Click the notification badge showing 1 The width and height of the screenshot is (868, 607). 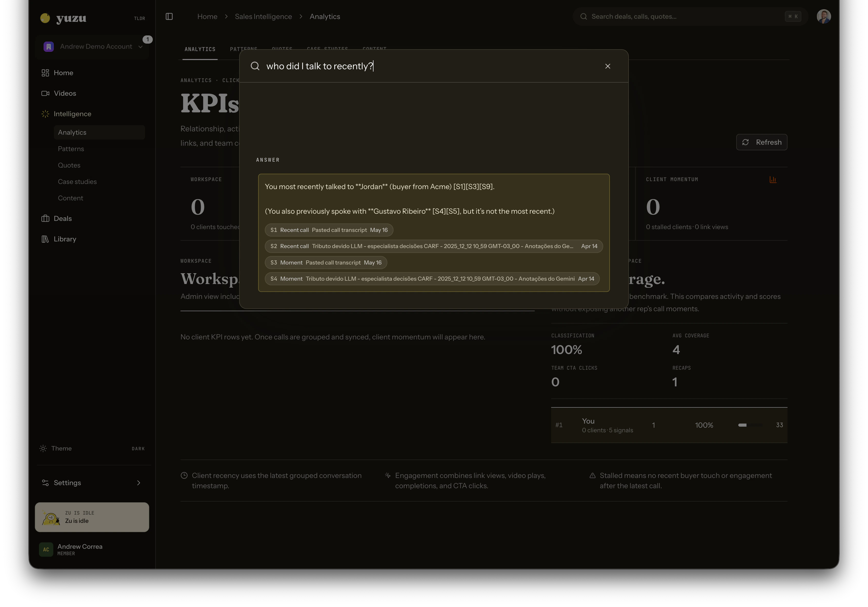point(147,39)
